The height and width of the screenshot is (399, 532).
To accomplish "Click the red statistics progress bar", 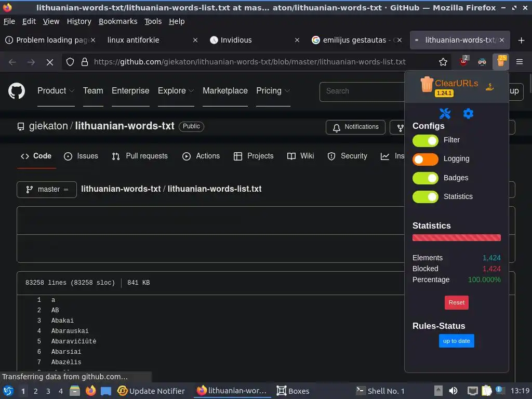I will (456, 237).
